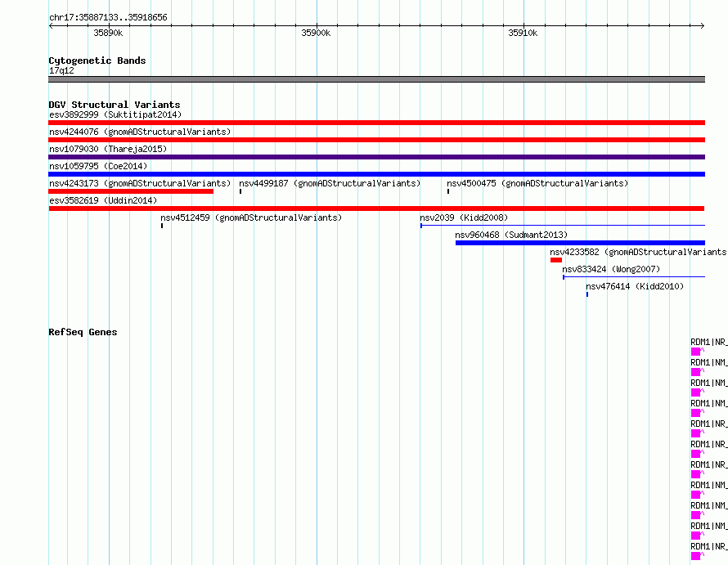Image resolution: width=728 pixels, height=565 pixels.
Task: Click the RefSeq Genes track title
Action: [83, 332]
